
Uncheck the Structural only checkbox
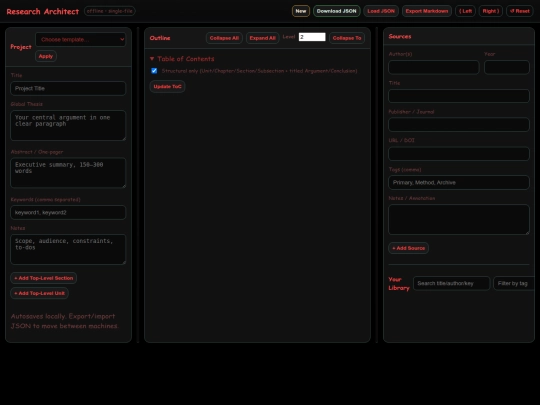tap(154, 71)
